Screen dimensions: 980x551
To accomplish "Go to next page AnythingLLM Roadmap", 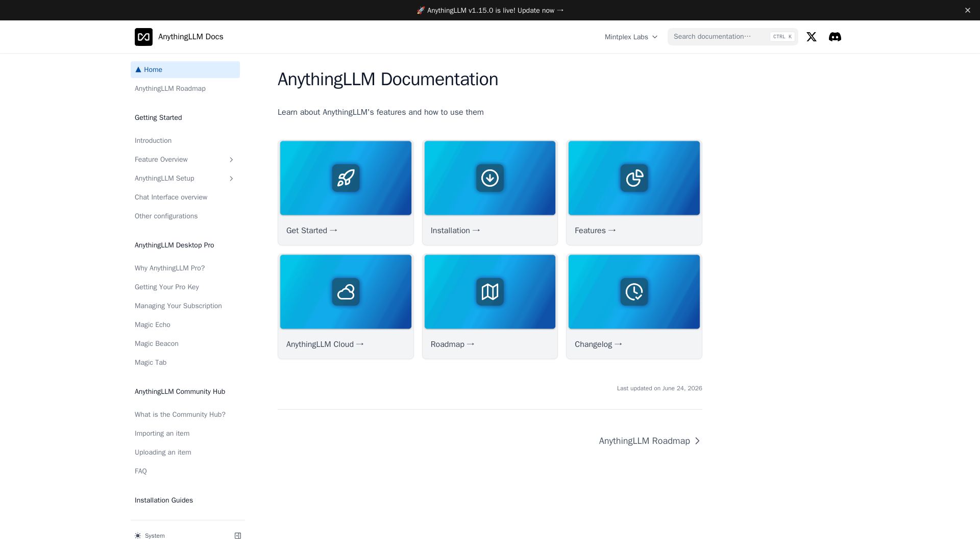I will (x=650, y=441).
